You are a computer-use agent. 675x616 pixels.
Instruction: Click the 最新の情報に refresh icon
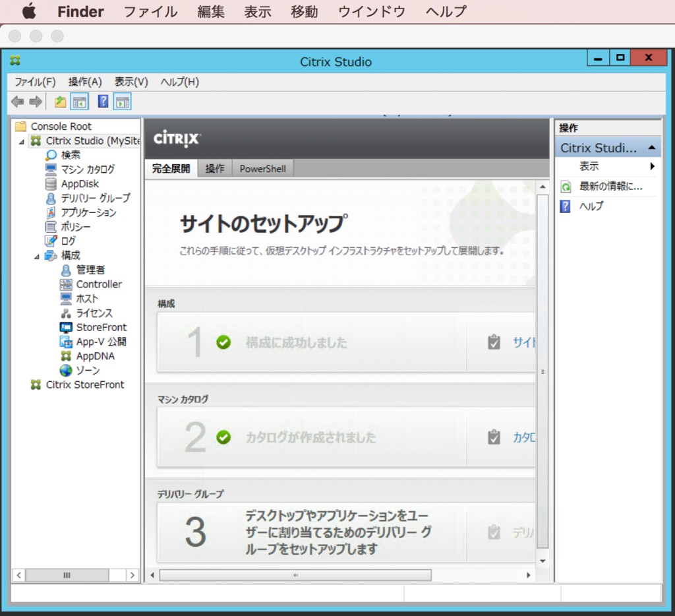(566, 187)
